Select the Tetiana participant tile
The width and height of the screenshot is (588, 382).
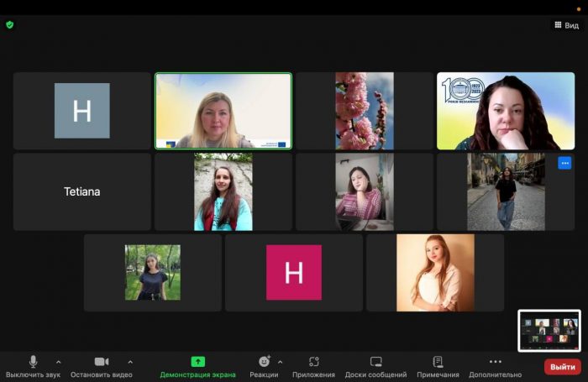[82, 191]
